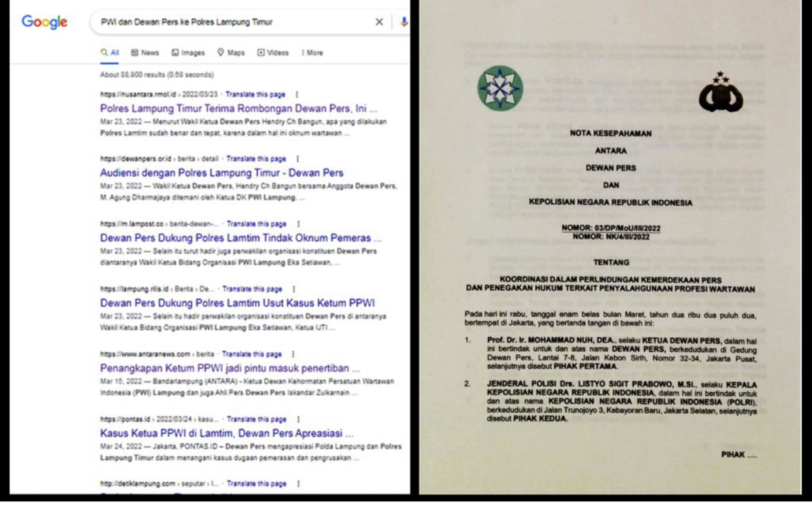Click the TENTANG heading in document
Screen dimensions: 812x508
tap(611, 262)
